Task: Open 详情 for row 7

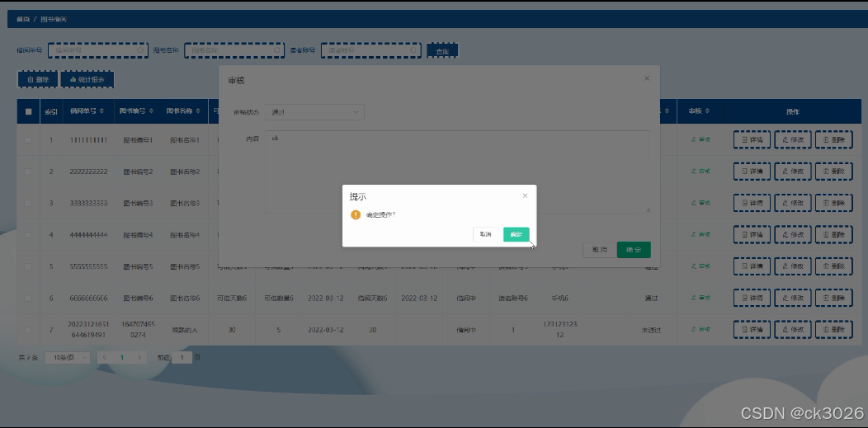Action: 752,330
